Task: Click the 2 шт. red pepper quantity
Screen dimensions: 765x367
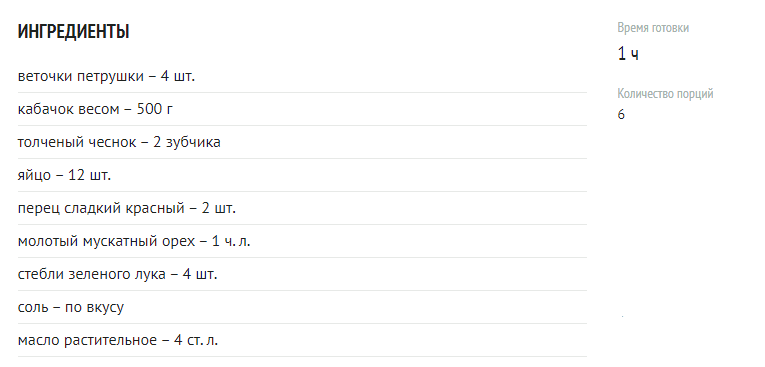Action: [219, 208]
